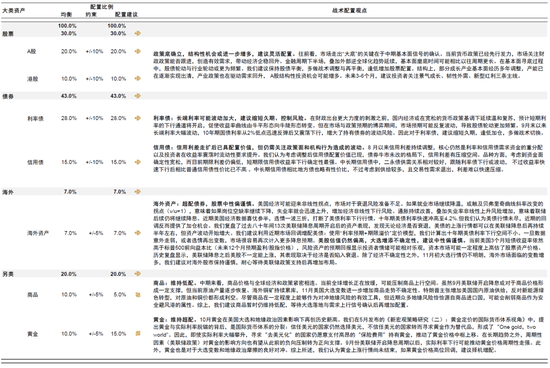Select 黄金 row 配置建议 value 15.0%
The width and height of the screenshot is (550, 368).
[x=118, y=334]
